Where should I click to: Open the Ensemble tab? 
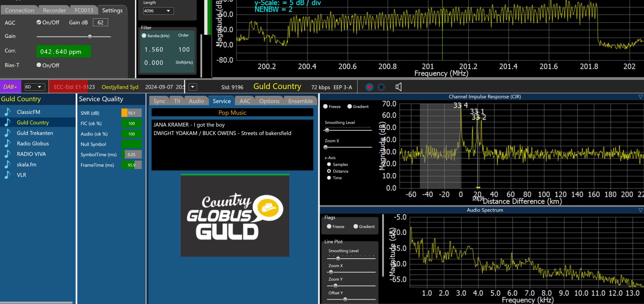click(x=300, y=101)
